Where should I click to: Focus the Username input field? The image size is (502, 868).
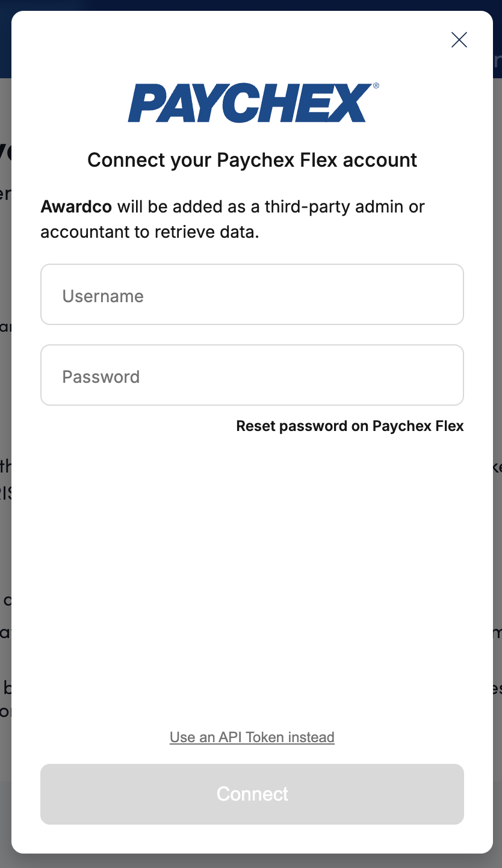click(x=252, y=294)
